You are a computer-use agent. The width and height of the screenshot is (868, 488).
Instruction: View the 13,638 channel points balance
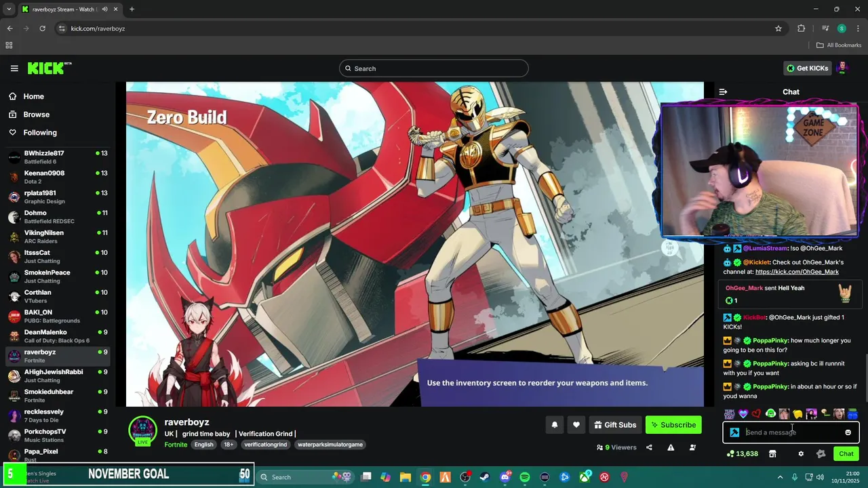click(743, 454)
